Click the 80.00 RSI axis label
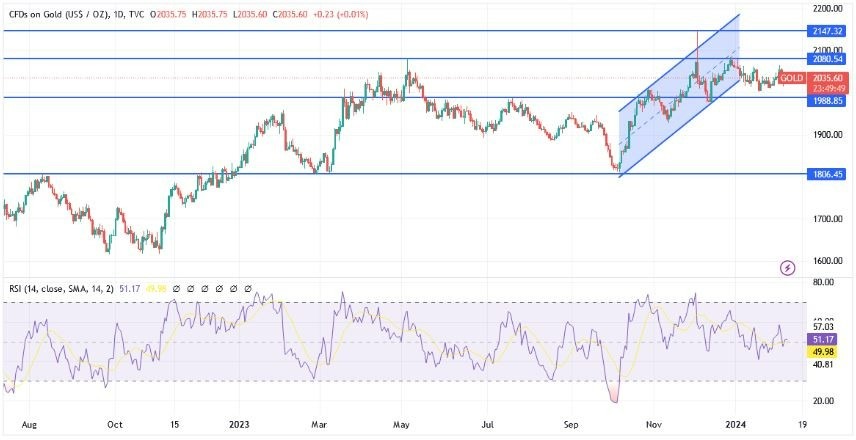Screen dimensions: 856x440 tap(821, 282)
